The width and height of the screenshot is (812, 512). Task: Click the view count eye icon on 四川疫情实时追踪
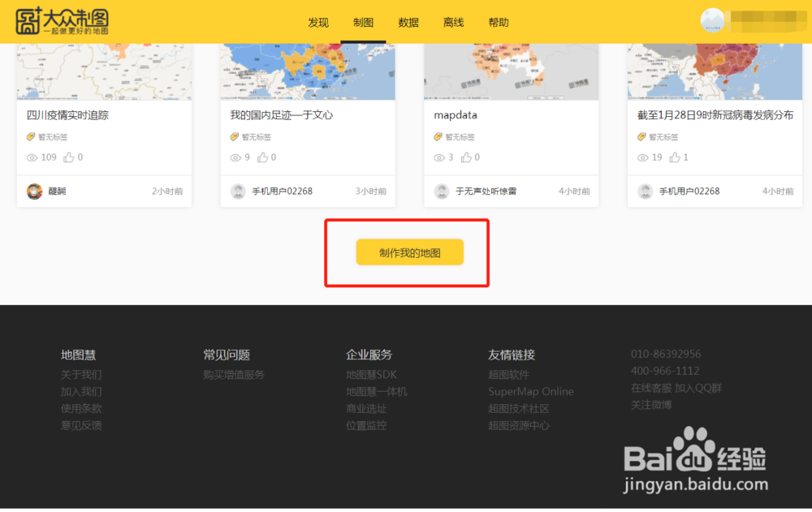click(x=30, y=157)
